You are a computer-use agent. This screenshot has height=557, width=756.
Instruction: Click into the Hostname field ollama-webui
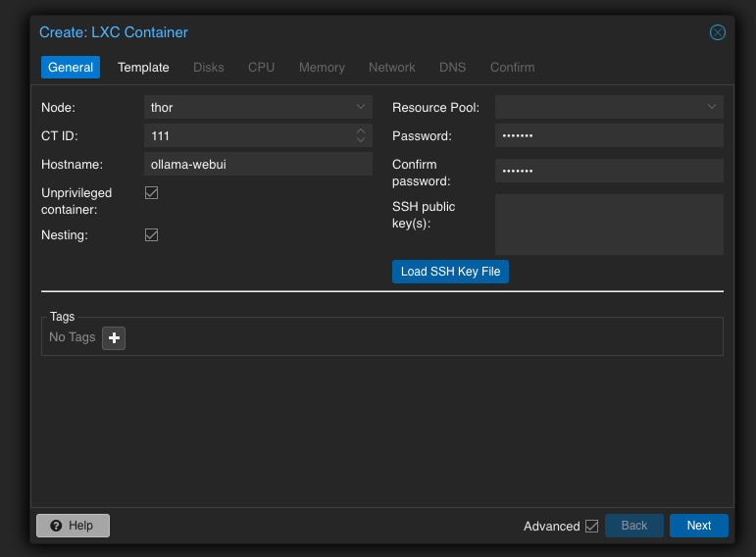tap(258, 164)
